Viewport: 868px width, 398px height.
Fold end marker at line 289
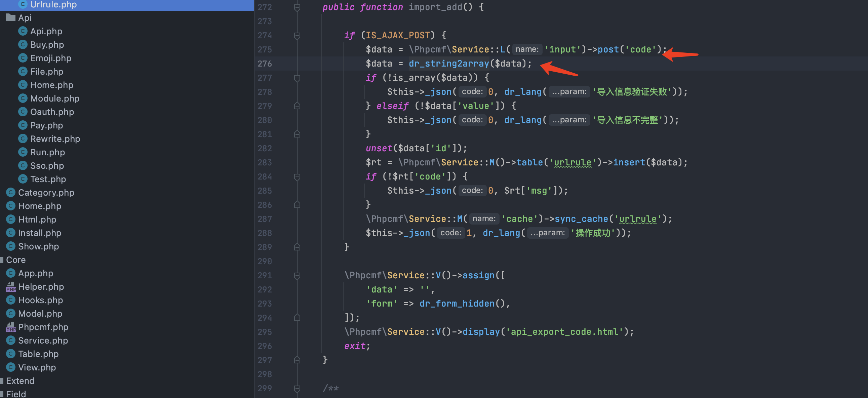pos(297,247)
